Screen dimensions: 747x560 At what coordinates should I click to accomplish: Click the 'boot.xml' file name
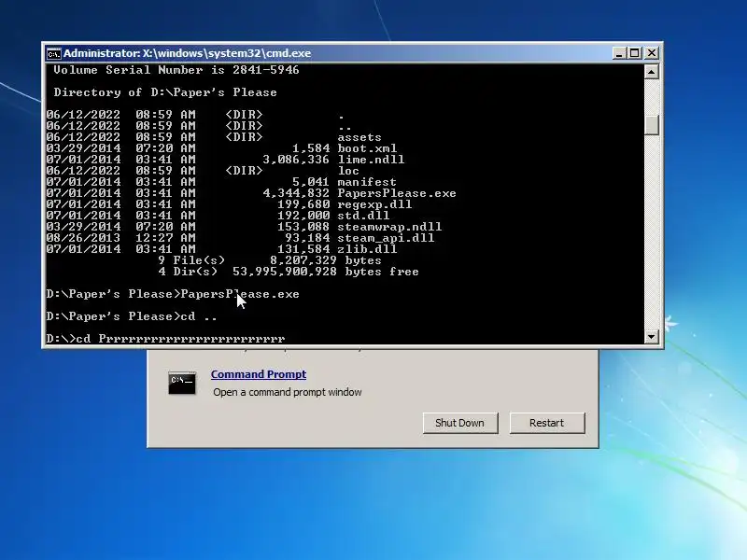[x=367, y=148]
